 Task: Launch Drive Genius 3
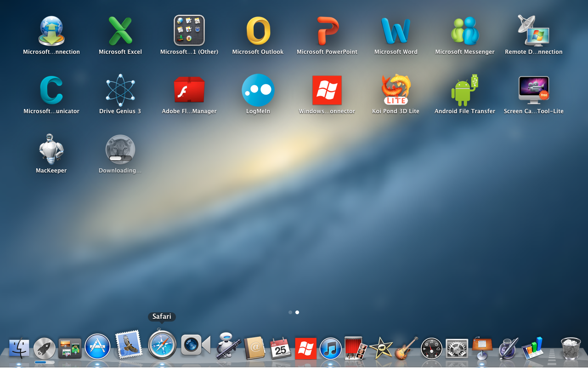click(x=120, y=90)
